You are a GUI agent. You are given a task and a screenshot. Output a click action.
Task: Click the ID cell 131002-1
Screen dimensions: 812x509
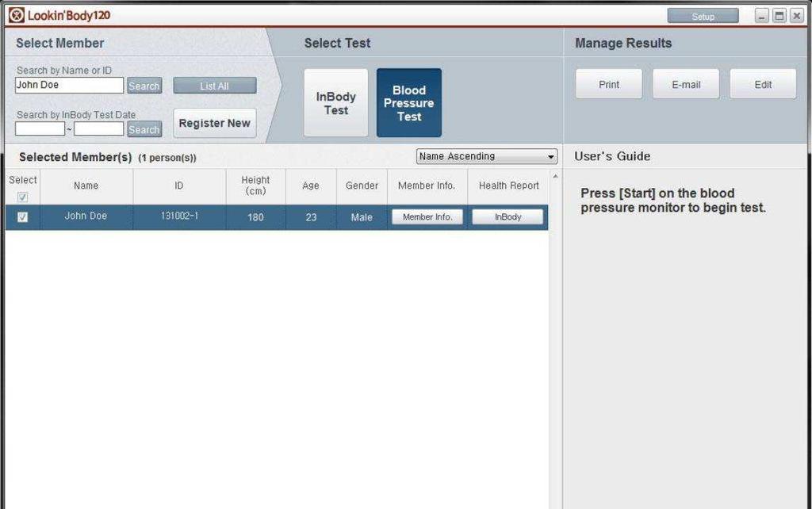(x=179, y=216)
